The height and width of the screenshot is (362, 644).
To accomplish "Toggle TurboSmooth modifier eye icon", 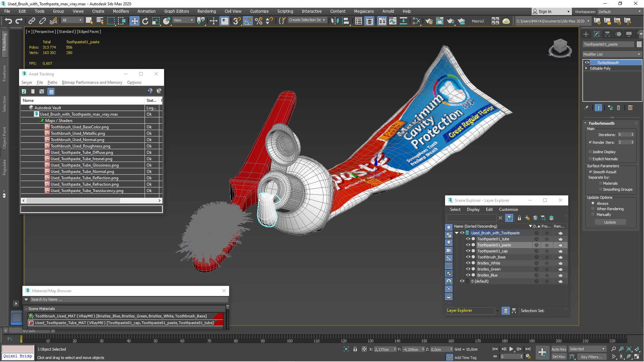I will pos(587,62).
